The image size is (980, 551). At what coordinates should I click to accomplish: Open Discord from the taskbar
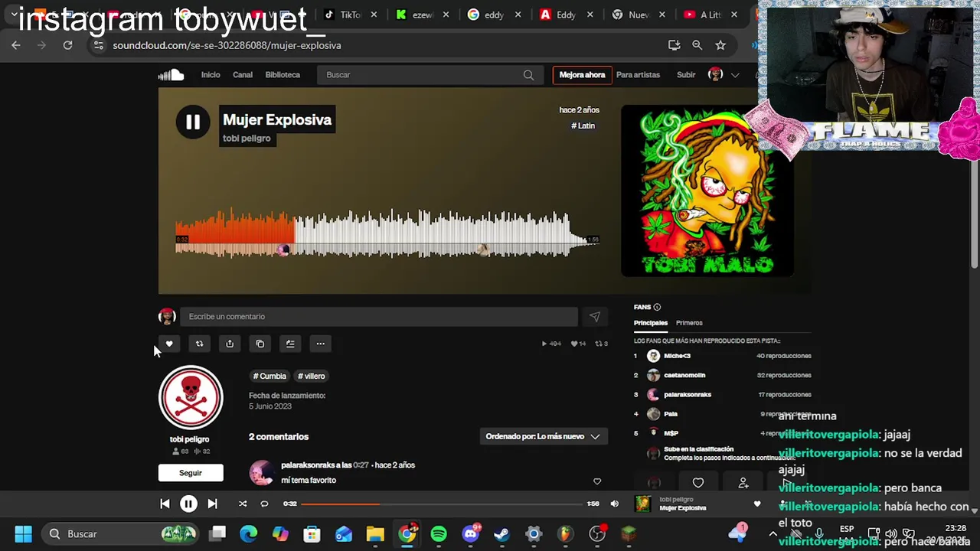pos(471,533)
